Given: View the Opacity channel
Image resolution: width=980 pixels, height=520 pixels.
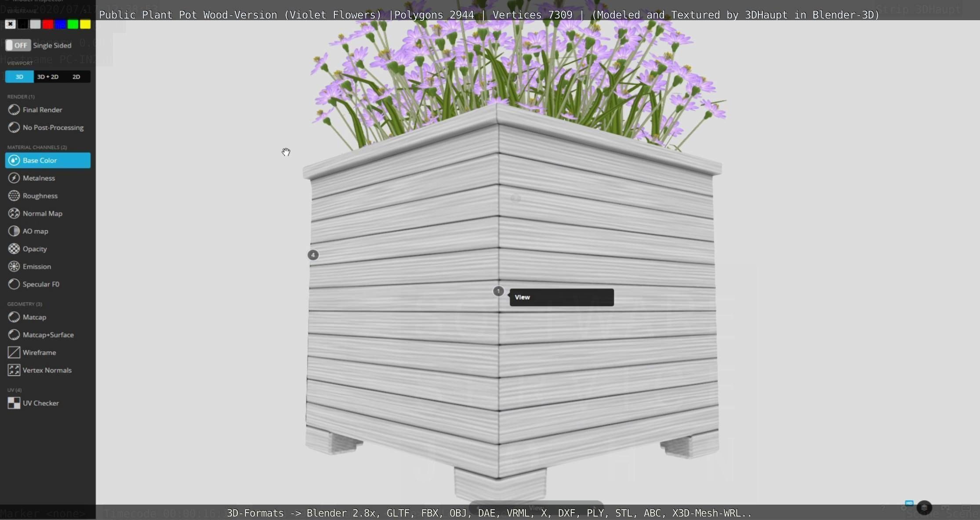Looking at the screenshot, I should (47, 249).
